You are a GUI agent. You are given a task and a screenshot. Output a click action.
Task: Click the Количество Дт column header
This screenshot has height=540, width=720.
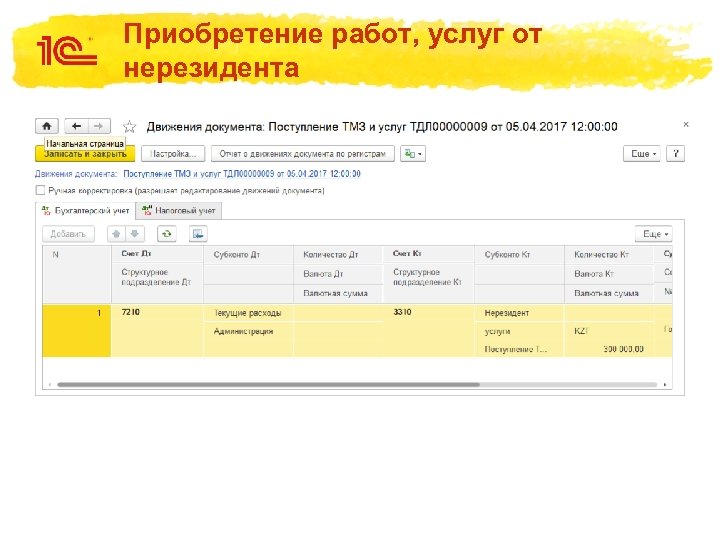338,255
